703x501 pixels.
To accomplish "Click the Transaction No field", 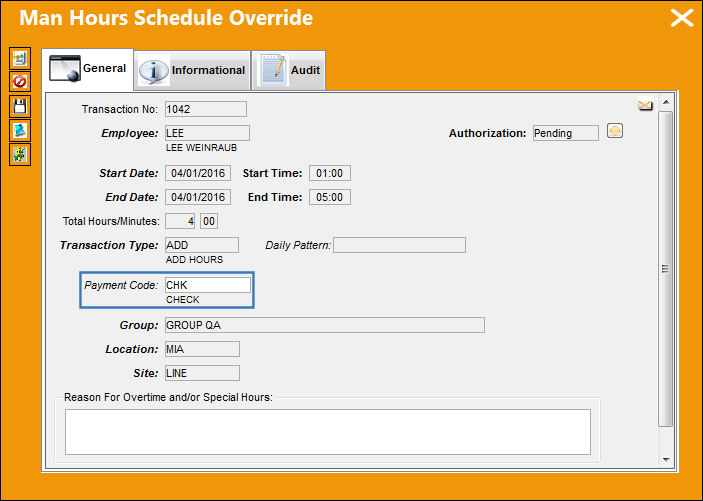I will pyautogui.click(x=206, y=109).
